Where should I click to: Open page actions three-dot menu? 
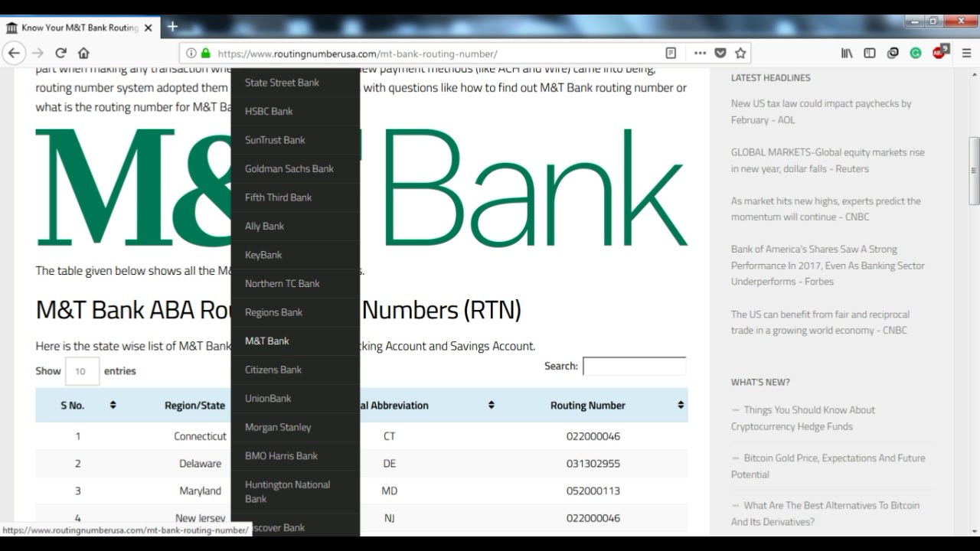(700, 54)
